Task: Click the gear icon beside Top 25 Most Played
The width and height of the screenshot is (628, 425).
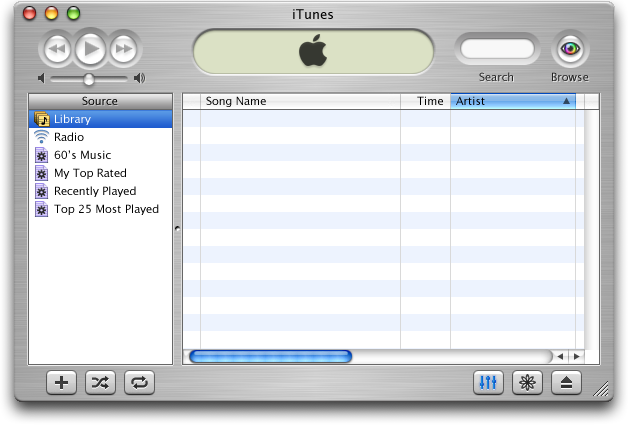Action: 41,209
